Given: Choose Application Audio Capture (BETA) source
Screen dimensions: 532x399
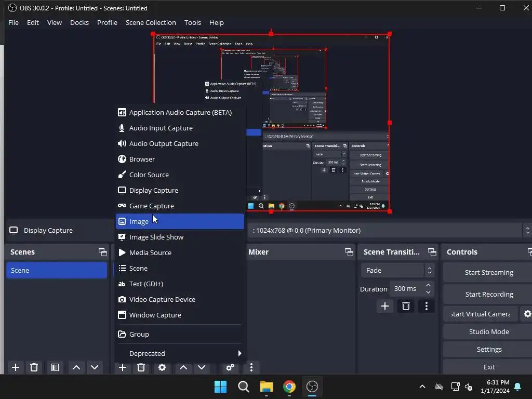Looking at the screenshot, I should 180,112.
